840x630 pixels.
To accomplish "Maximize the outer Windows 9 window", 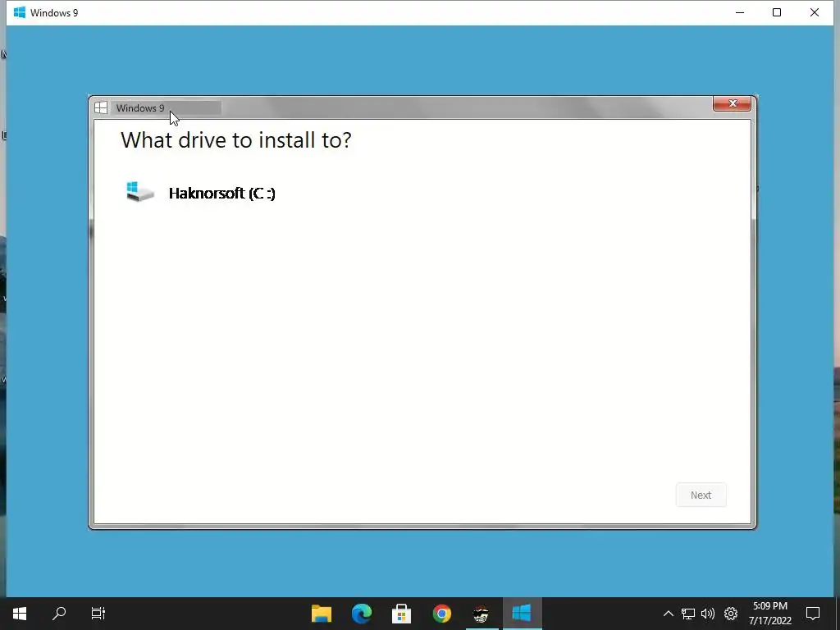I will (x=777, y=12).
